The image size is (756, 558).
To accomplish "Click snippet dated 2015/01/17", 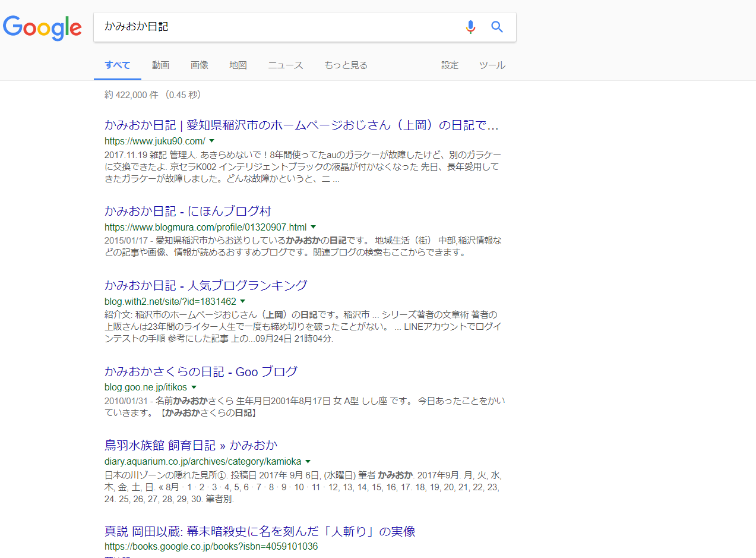I will click(x=303, y=246).
